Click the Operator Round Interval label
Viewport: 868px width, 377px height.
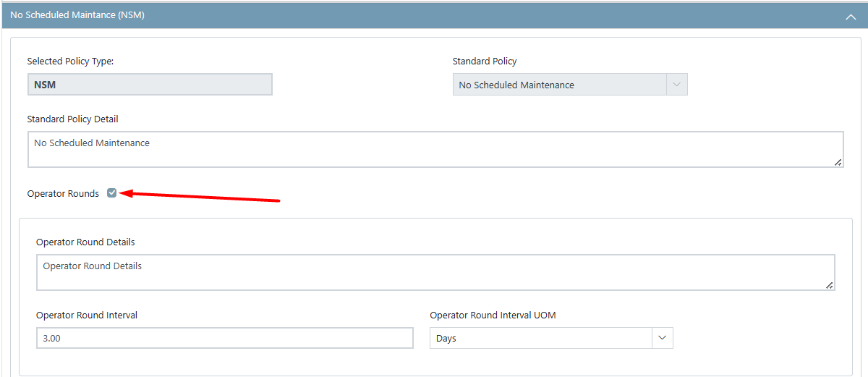point(87,315)
